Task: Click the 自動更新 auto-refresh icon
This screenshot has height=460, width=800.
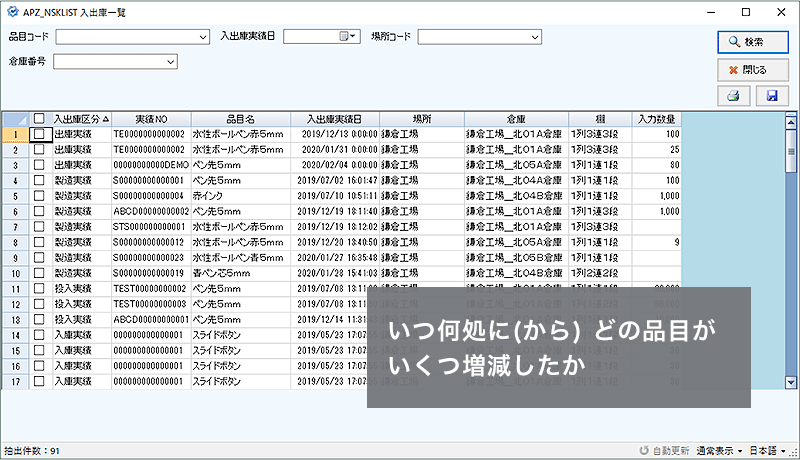Action: [x=645, y=451]
